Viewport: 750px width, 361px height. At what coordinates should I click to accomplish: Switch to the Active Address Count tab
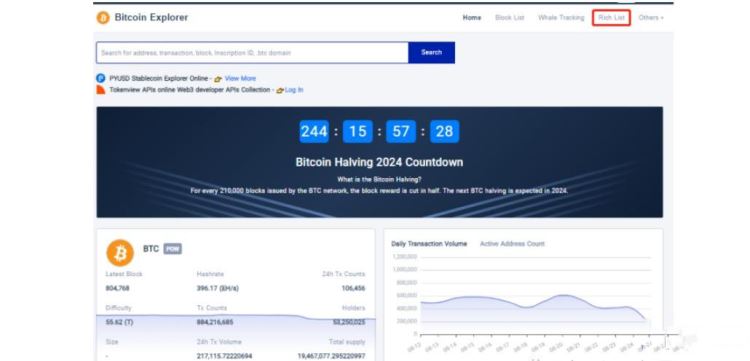tap(512, 244)
